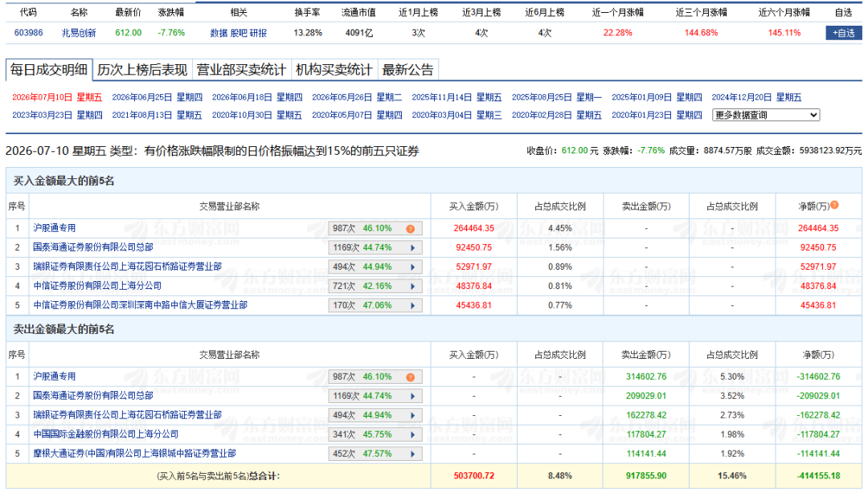This screenshot has width=868, height=493.
Task: Expand arrow for 中信证券上海分公司 721次 row
Action: [x=412, y=286]
